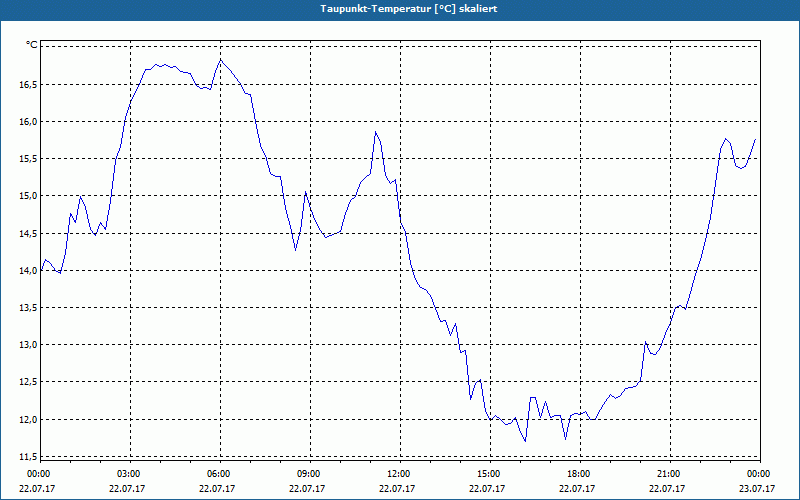Click the chart title 'Taupunkt-Temperatur [°C] skaliert'
Viewport: 800px width, 500px height.
(x=409, y=9)
